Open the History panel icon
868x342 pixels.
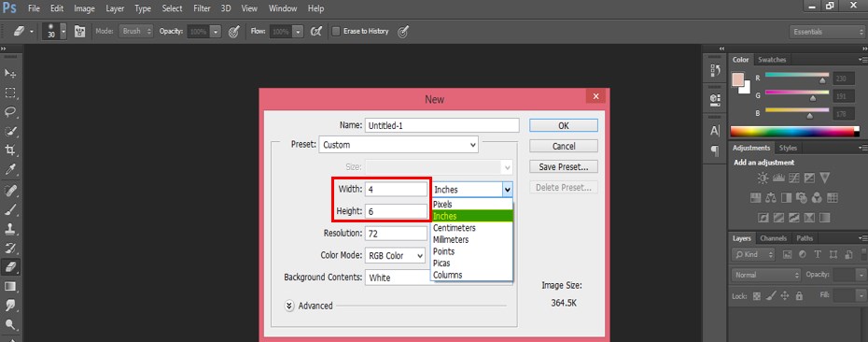[x=715, y=70]
